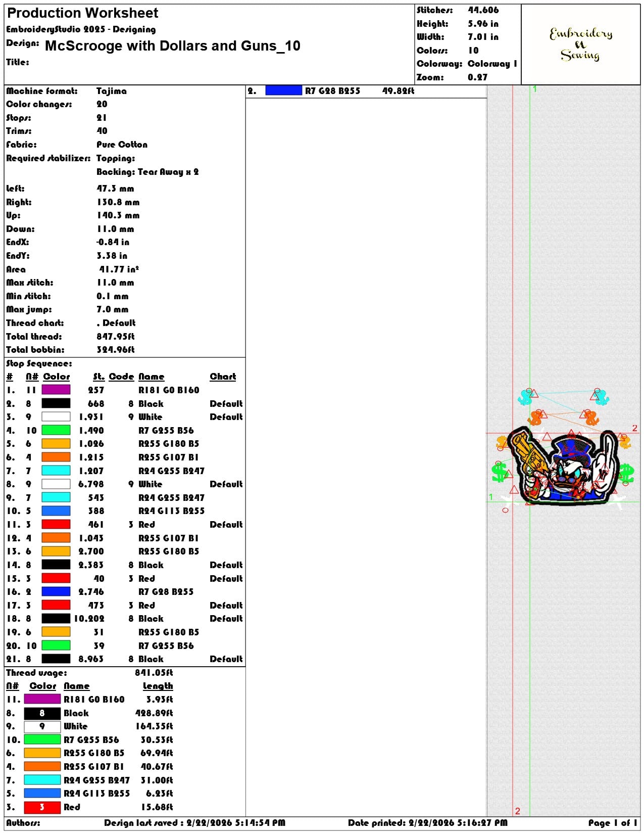
Task: Click stitch count 8.963 in row 21
Action: tap(91, 659)
